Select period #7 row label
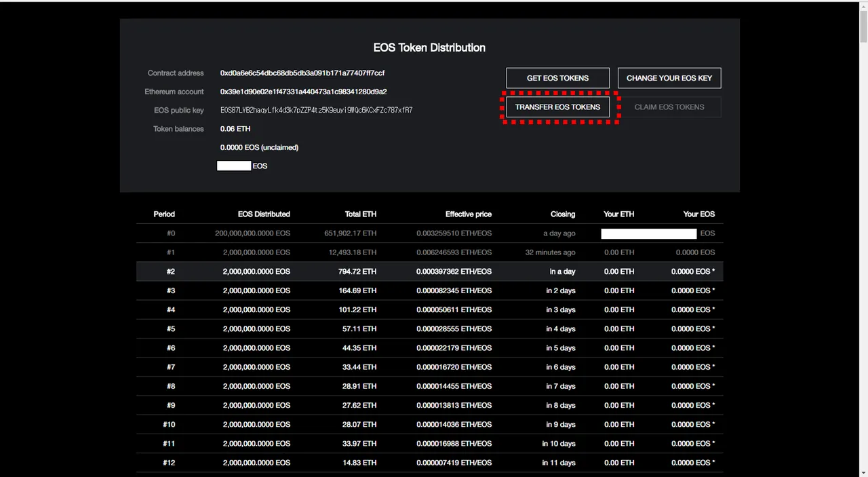This screenshot has width=868, height=477. point(171,367)
